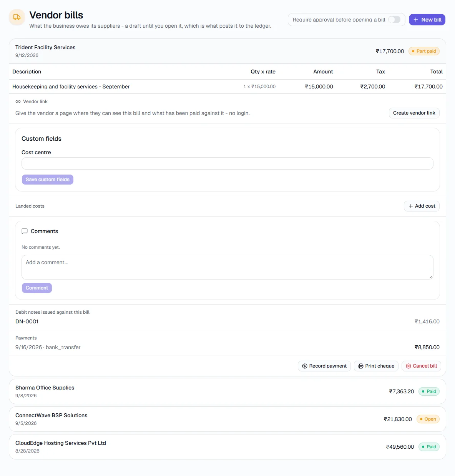Click the Landed costs label
Viewport: 455px width, 476px height.
[30, 206]
